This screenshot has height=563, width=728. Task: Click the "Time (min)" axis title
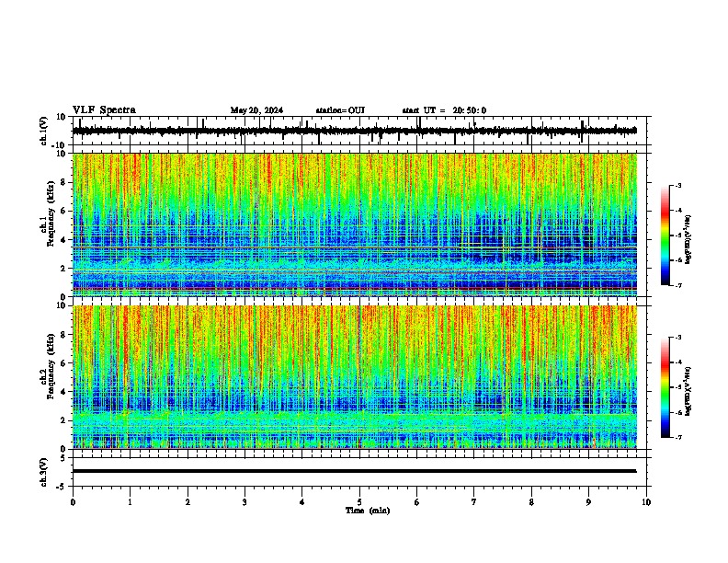368,511
